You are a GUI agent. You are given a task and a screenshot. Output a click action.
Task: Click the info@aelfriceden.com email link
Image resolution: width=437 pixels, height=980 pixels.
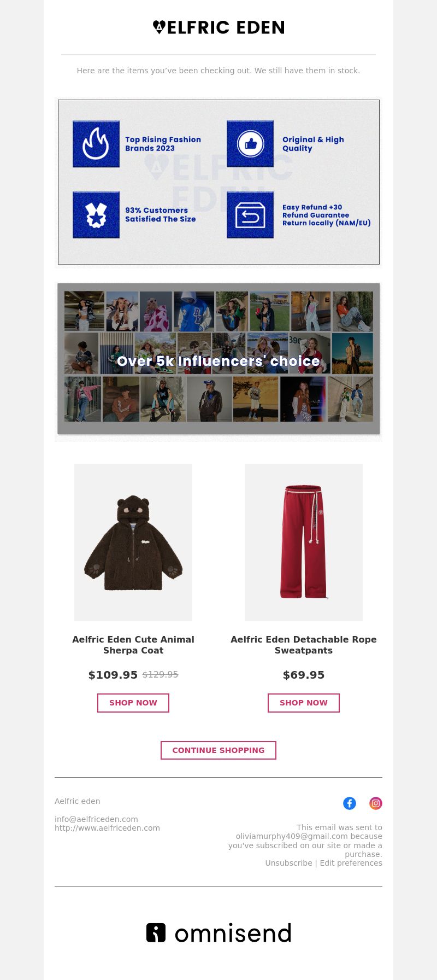96,819
